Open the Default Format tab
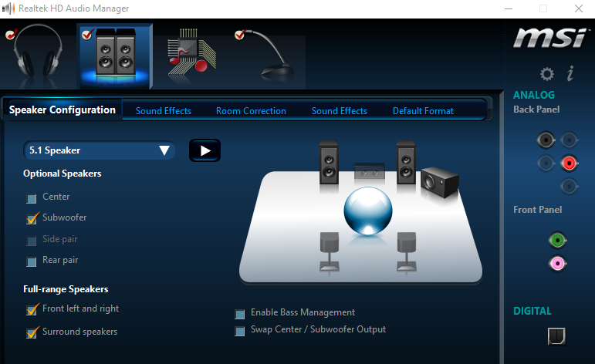Image resolution: width=595 pixels, height=364 pixels. [x=423, y=111]
